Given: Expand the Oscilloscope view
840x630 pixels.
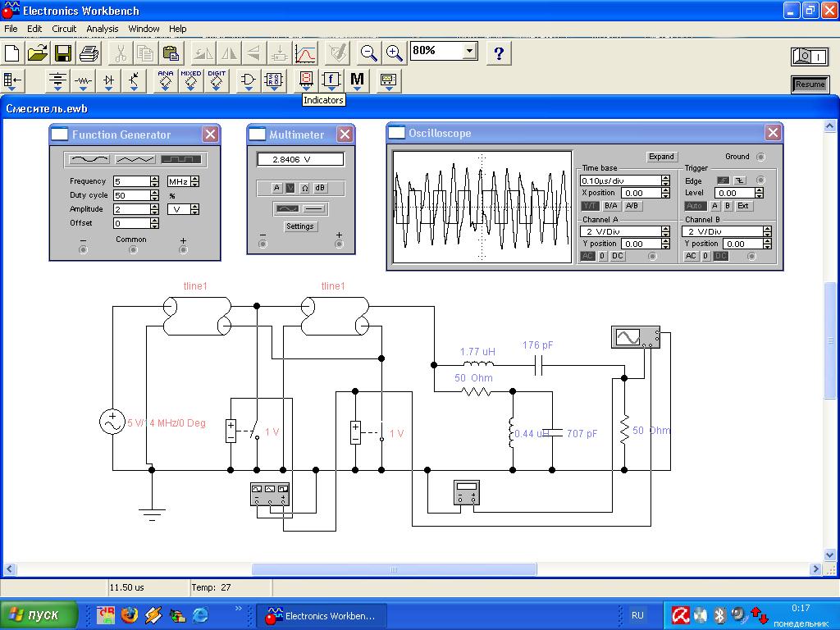Looking at the screenshot, I should pyautogui.click(x=661, y=157).
